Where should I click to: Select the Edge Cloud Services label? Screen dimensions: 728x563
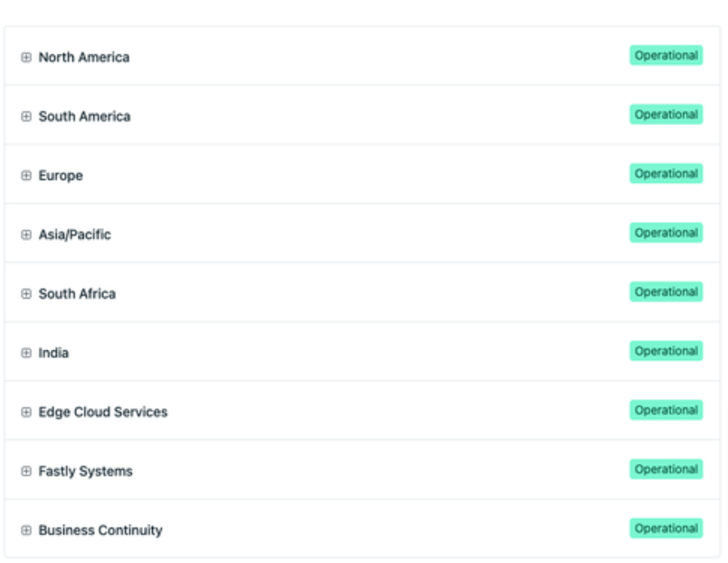click(x=102, y=412)
